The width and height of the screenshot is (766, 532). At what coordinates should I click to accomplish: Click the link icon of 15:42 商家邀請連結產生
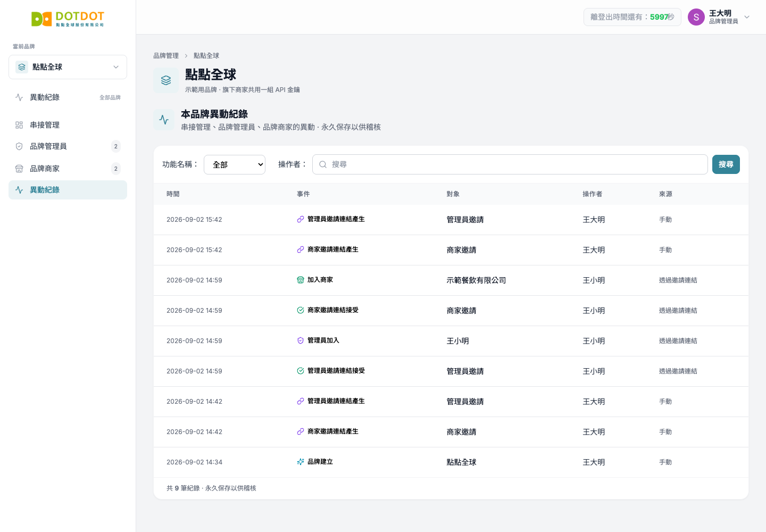pos(301,250)
